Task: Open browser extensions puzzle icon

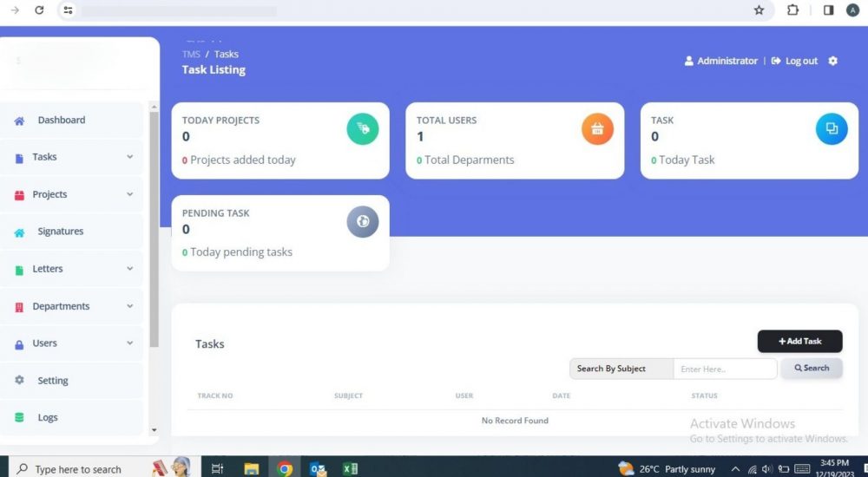Action: click(792, 10)
